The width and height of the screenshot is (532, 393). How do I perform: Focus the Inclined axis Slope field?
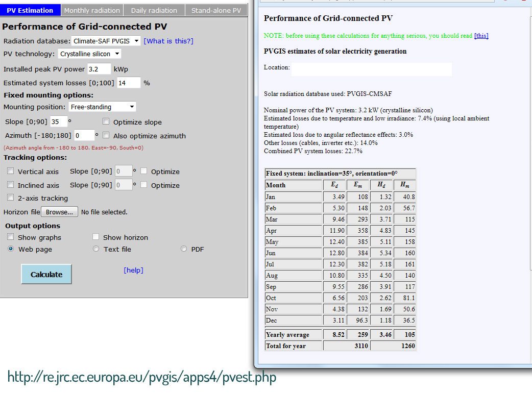pos(124,185)
